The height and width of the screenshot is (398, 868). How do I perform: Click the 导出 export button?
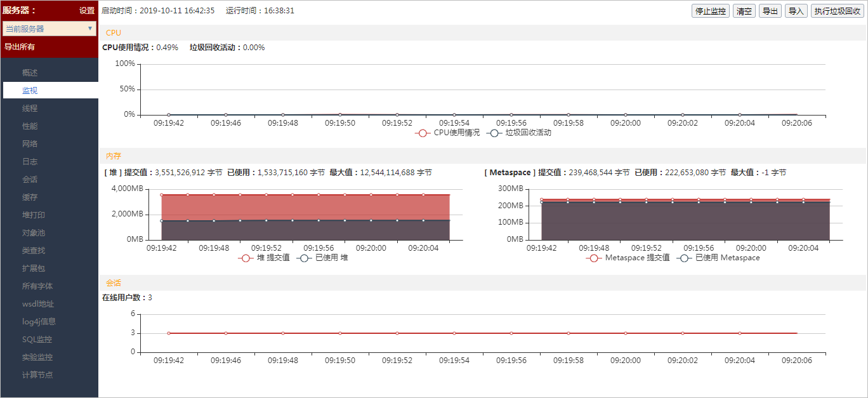click(x=770, y=11)
